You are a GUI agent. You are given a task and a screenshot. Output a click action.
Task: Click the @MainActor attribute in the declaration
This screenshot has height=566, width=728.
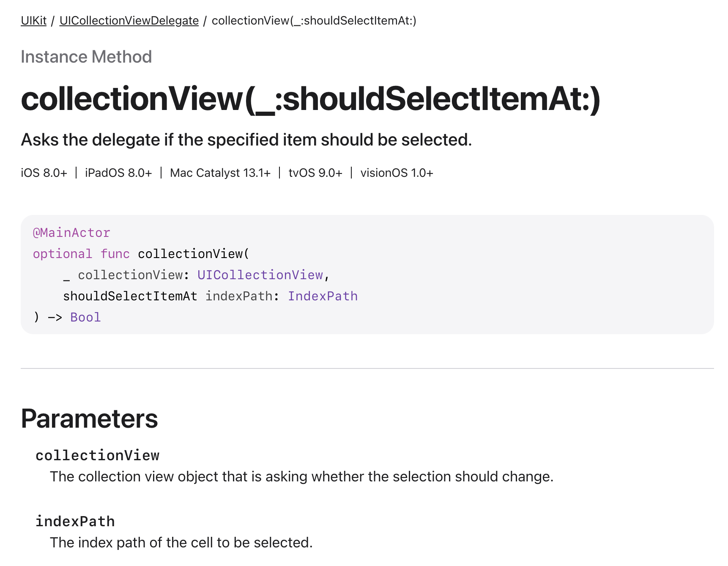71,233
